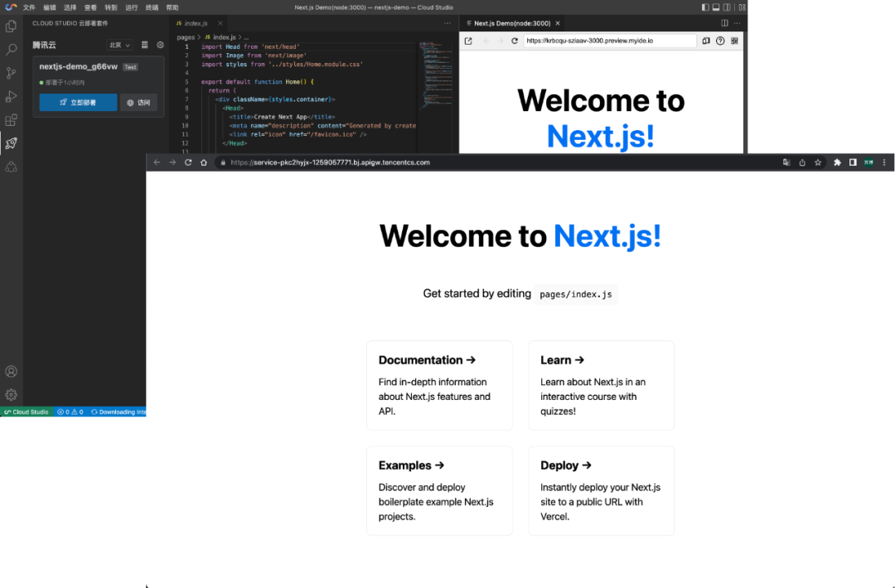Open the 选择 menu
Image resolution: width=895 pixels, height=588 pixels.
click(70, 7)
